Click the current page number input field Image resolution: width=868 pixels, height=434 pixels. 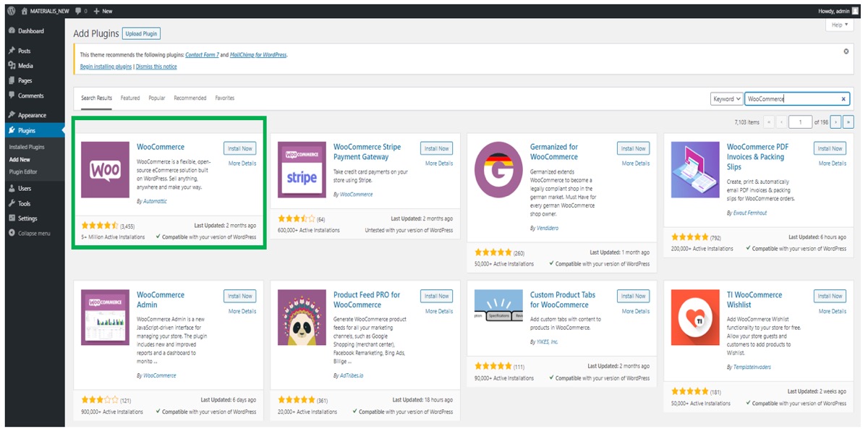point(800,122)
